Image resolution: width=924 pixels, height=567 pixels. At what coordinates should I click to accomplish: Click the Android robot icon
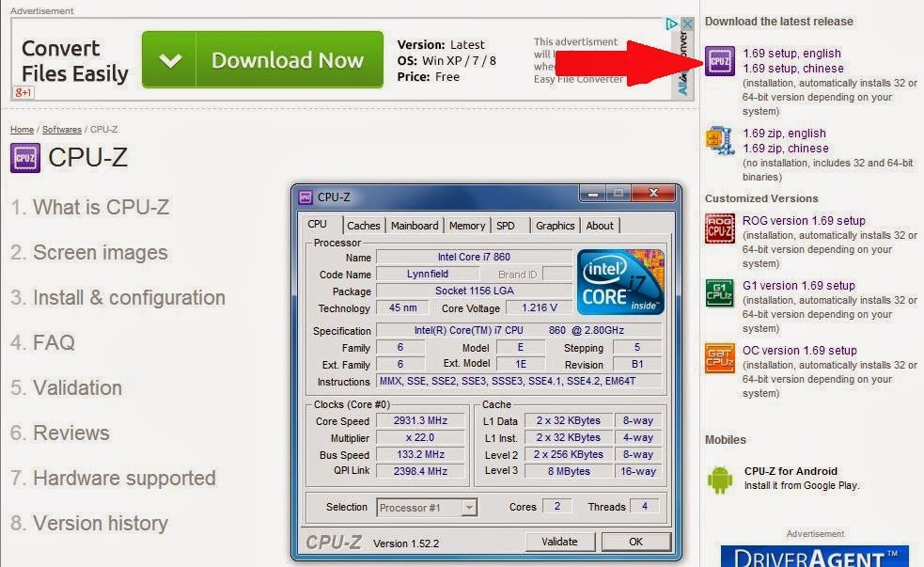pyautogui.click(x=719, y=480)
